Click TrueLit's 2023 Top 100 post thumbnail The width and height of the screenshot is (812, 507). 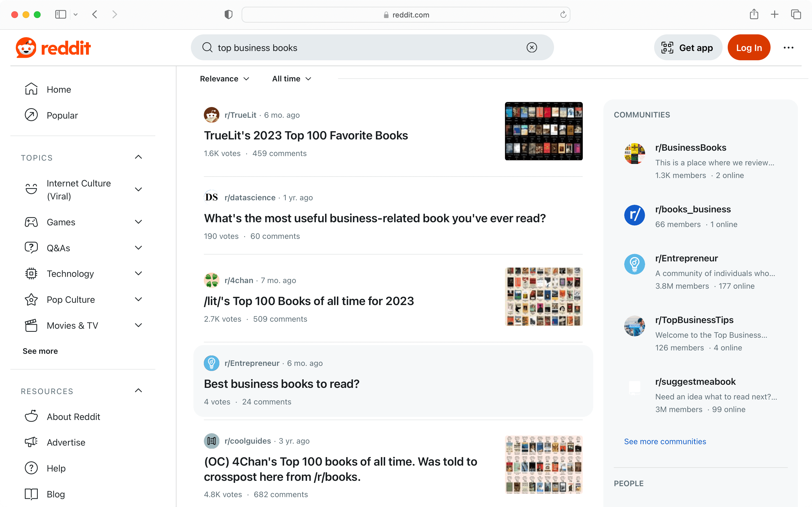coord(542,131)
